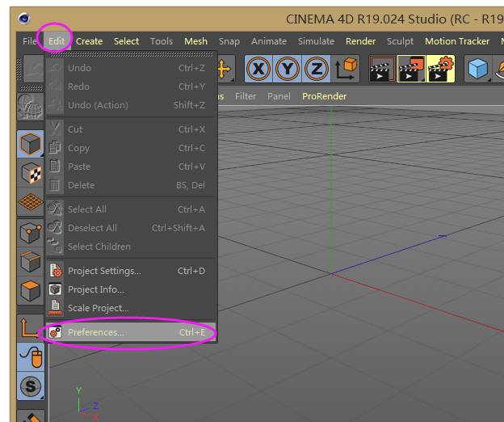Toggle Enable Snap S icon
This screenshot has height=422, width=504.
[x=30, y=386]
